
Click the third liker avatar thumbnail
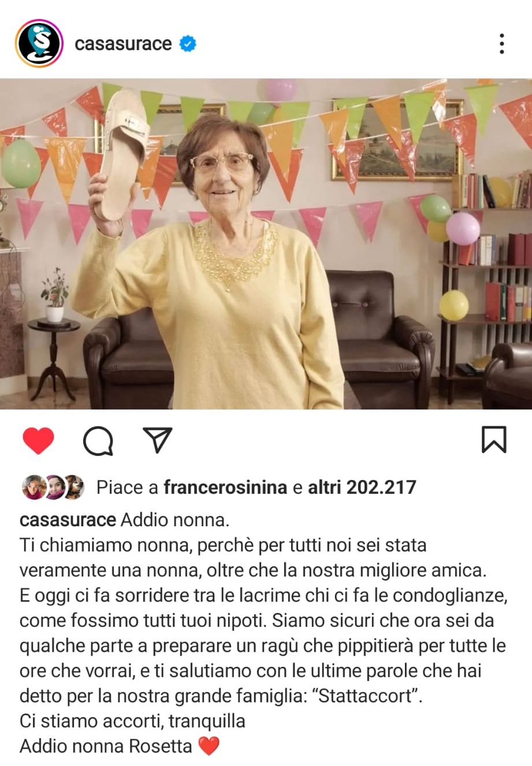74,487
